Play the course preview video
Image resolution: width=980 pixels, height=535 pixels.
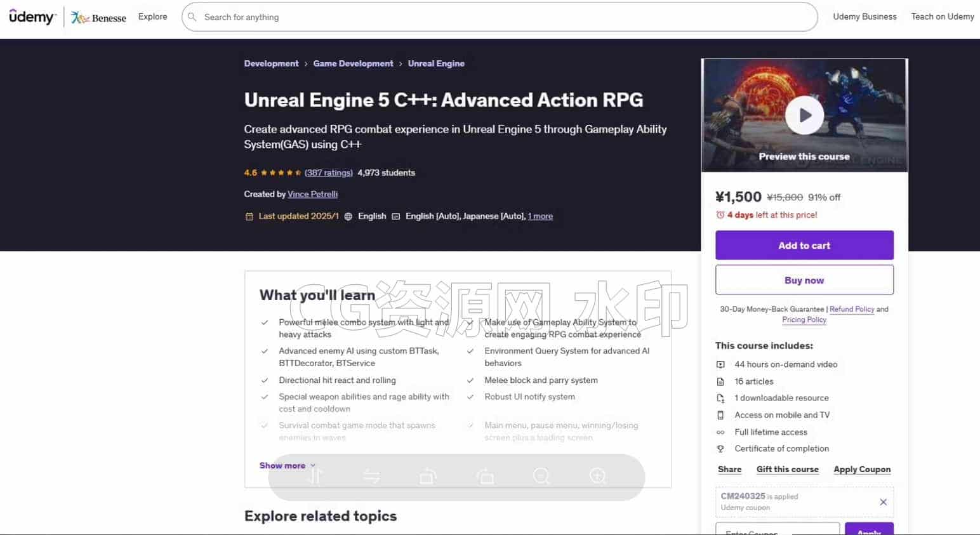pyautogui.click(x=804, y=115)
